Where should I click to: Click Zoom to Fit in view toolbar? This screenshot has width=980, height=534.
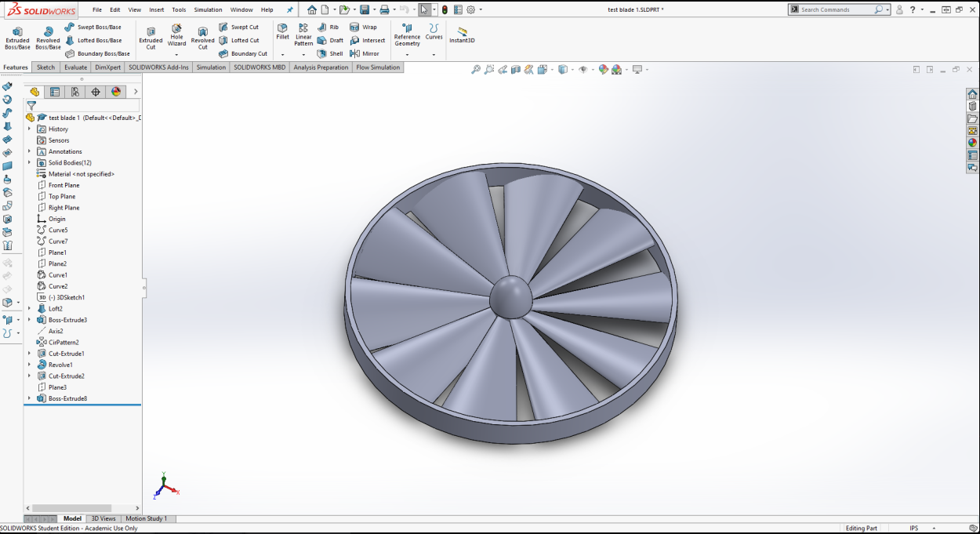(475, 70)
